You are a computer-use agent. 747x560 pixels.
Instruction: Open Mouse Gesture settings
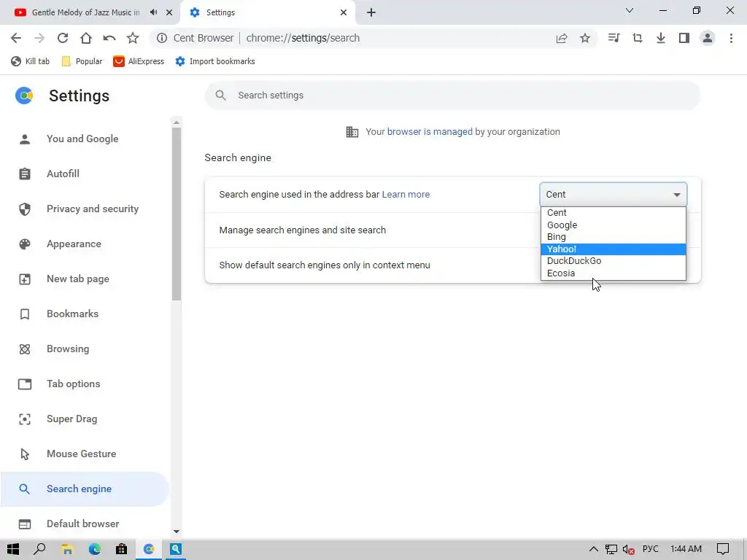click(85, 454)
